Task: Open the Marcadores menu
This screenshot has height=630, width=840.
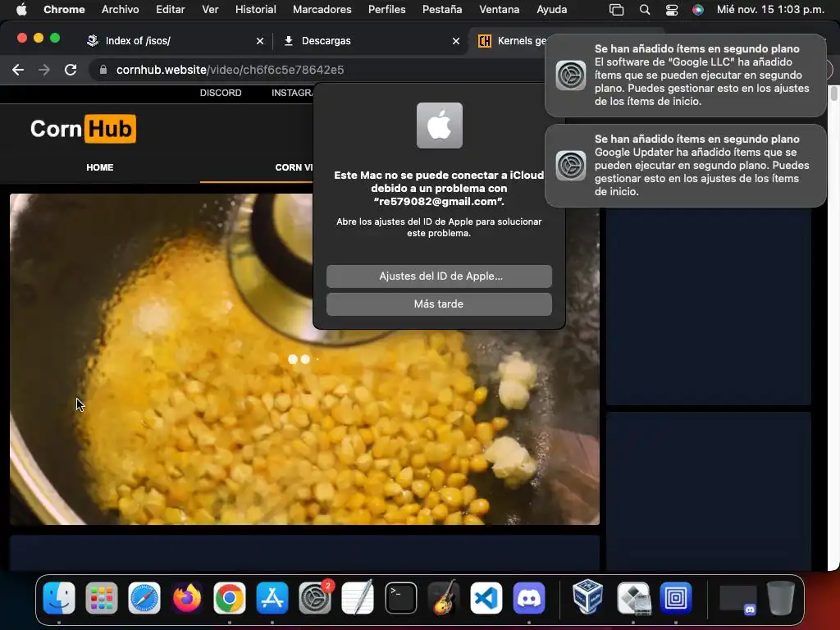Action: point(322,9)
